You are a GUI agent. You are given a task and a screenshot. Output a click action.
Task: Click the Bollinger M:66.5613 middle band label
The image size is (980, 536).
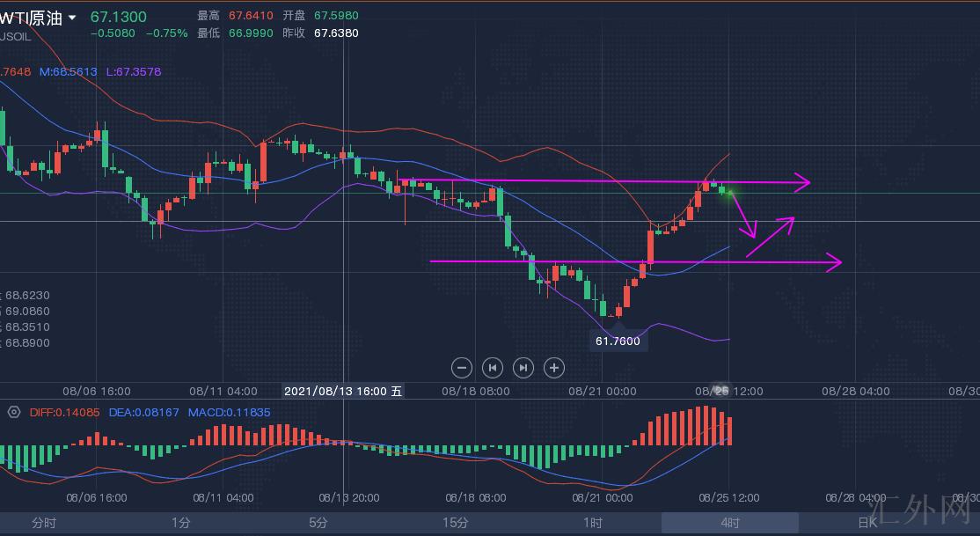coord(69,71)
